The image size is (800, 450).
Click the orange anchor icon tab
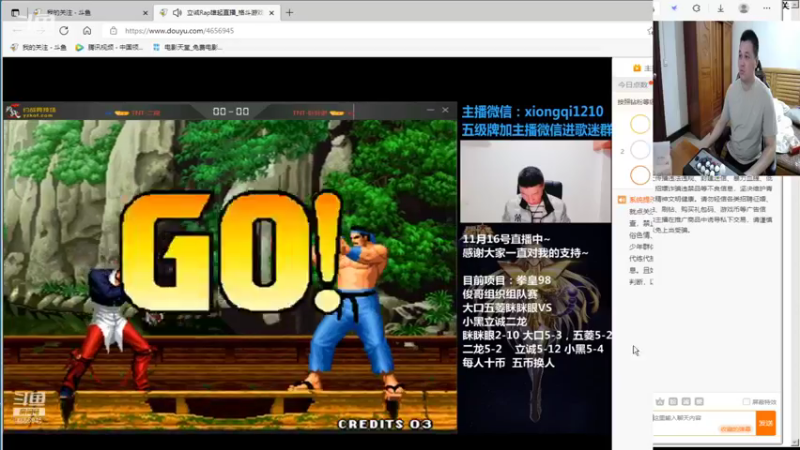coord(637,68)
